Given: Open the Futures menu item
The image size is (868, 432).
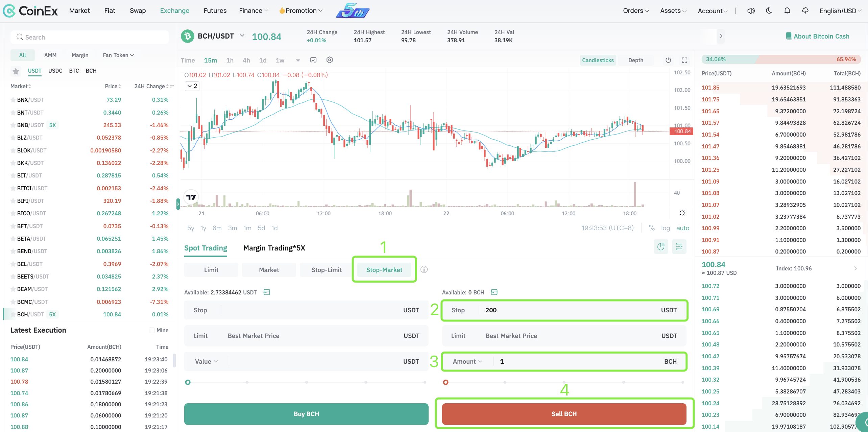Looking at the screenshot, I should [x=215, y=10].
